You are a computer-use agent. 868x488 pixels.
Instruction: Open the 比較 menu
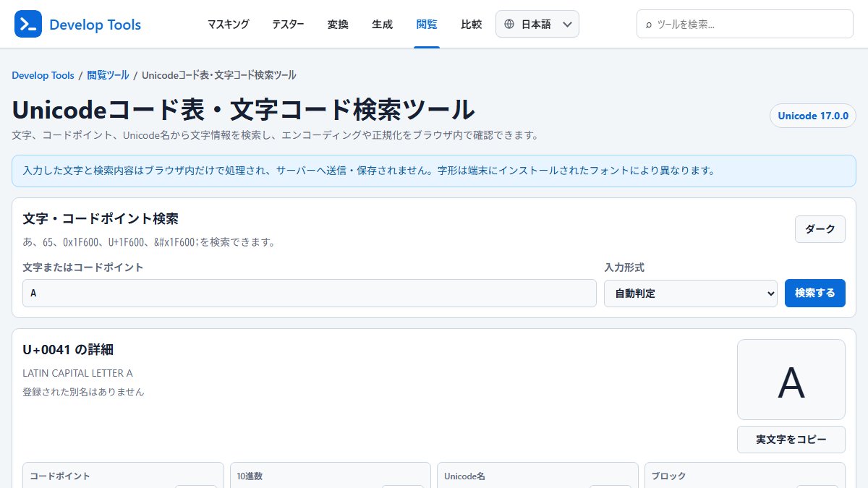472,25
